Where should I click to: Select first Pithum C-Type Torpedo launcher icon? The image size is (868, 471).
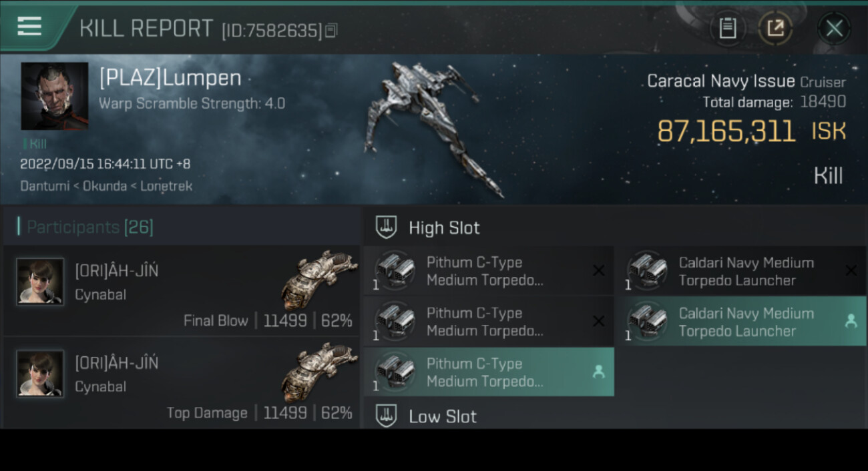tap(395, 271)
